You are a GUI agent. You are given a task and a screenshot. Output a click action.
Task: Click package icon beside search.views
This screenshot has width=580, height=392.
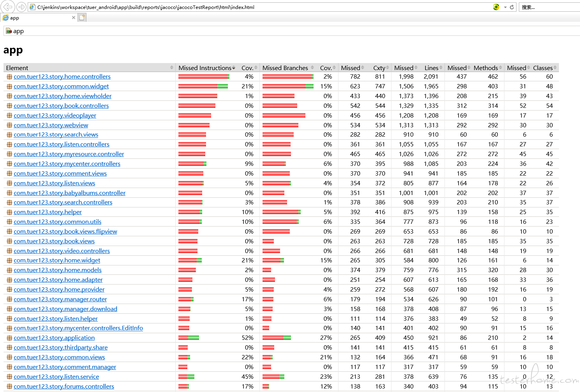[x=9, y=135]
